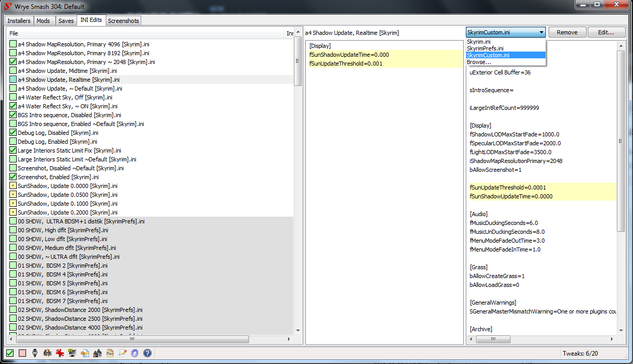Uncheck Large Interiors Static Limit Fix
This screenshot has width=633, height=364.
point(13,150)
